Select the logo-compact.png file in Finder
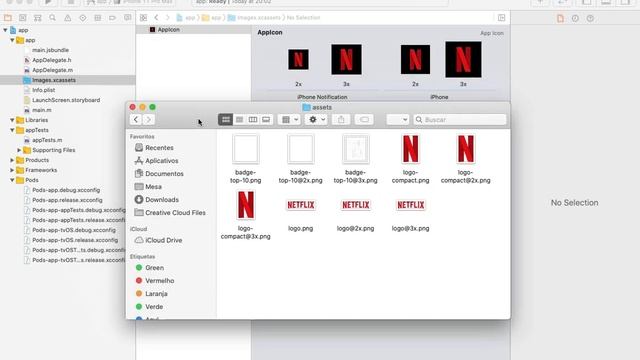This screenshot has height=360, width=640. (x=411, y=159)
